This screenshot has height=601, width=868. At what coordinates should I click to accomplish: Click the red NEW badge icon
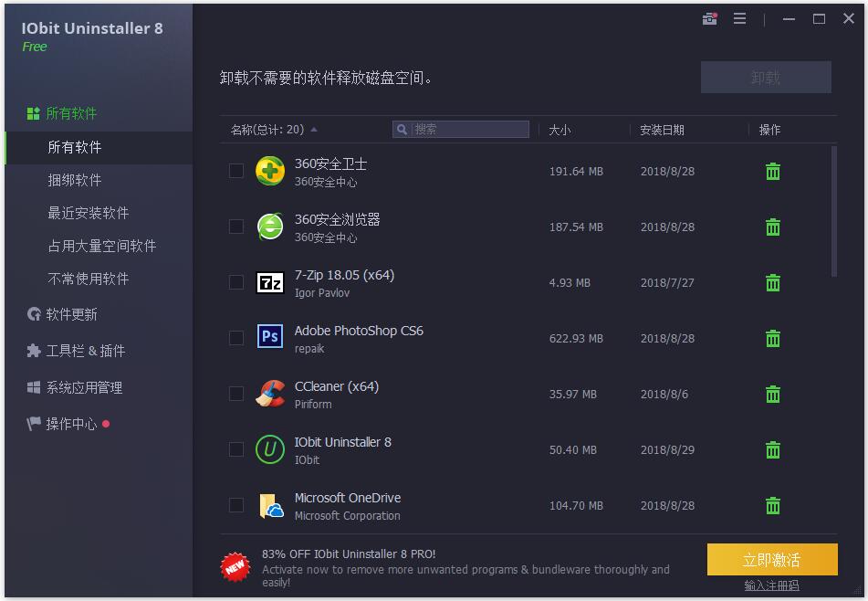point(235,566)
